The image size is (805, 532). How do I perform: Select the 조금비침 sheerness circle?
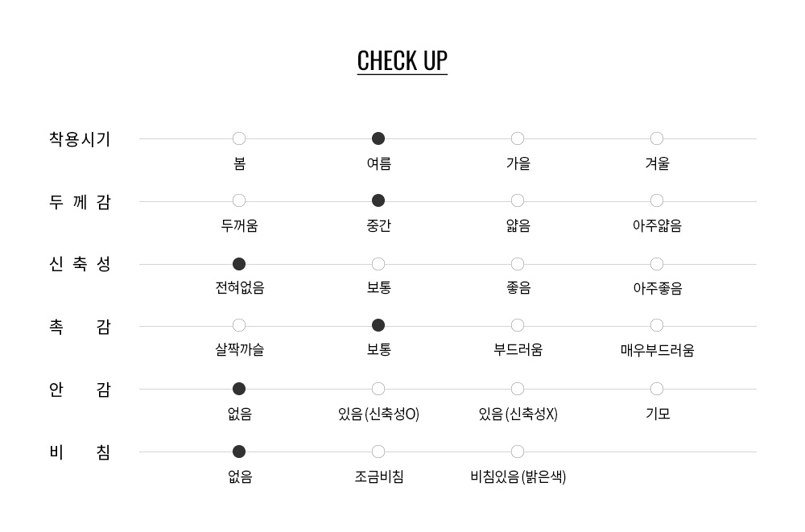378,452
